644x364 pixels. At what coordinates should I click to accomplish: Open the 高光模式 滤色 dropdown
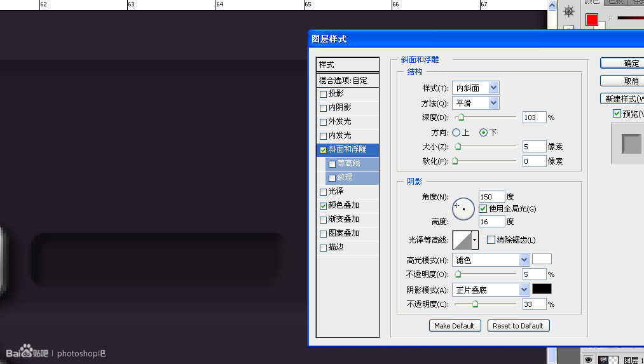click(x=490, y=260)
